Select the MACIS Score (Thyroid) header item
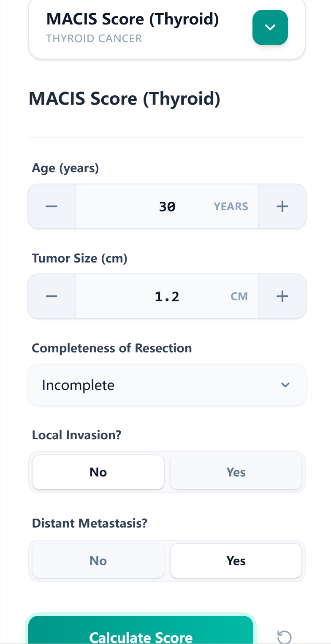The width and height of the screenshot is (331, 644). coord(133,19)
